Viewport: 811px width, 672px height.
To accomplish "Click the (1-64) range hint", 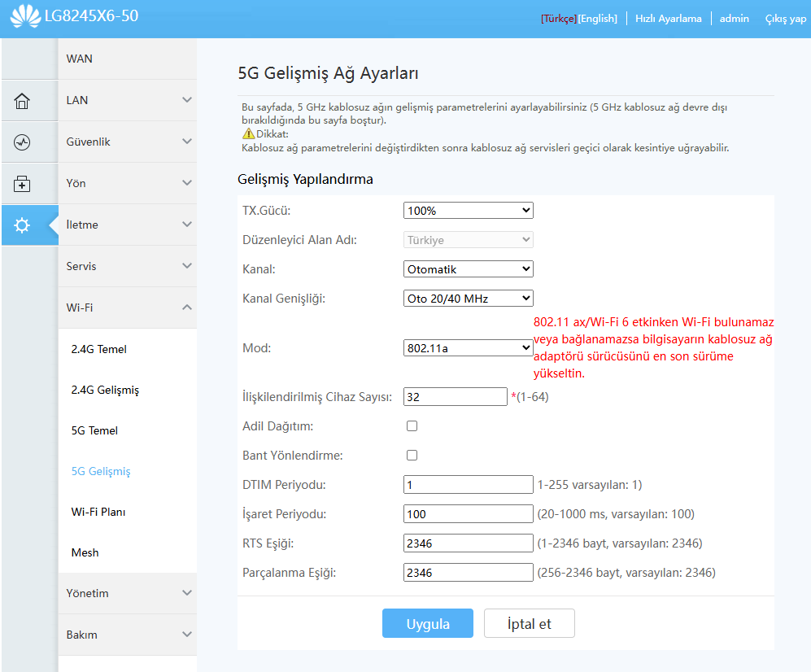I will (x=532, y=397).
